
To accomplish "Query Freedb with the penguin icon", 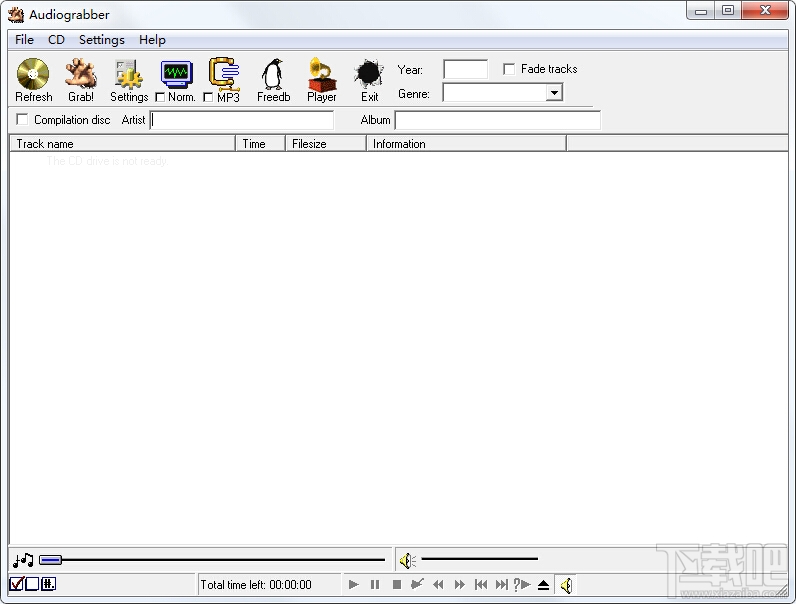I will pyautogui.click(x=273, y=74).
